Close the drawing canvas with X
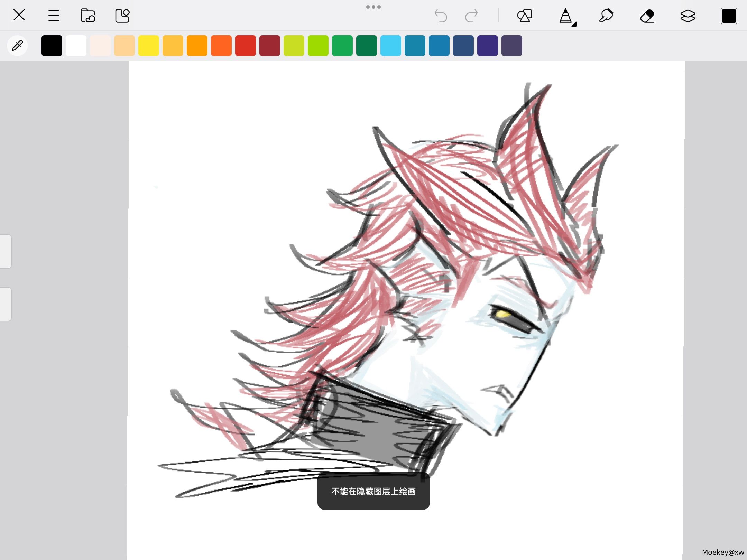The image size is (747, 560). click(x=19, y=15)
